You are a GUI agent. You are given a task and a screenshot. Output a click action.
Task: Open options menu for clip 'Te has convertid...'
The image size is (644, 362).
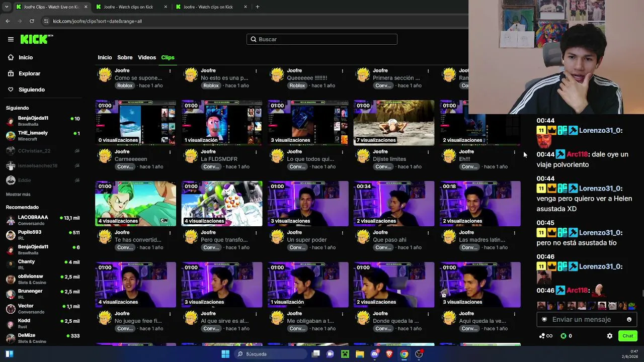(170, 233)
